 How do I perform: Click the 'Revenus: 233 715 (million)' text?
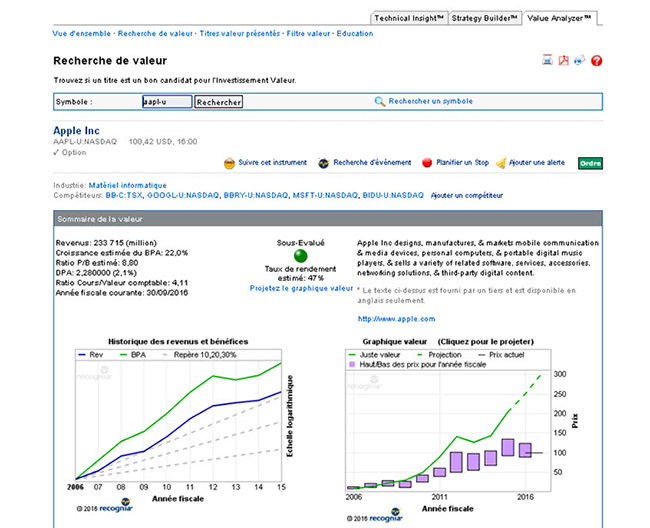[106, 243]
